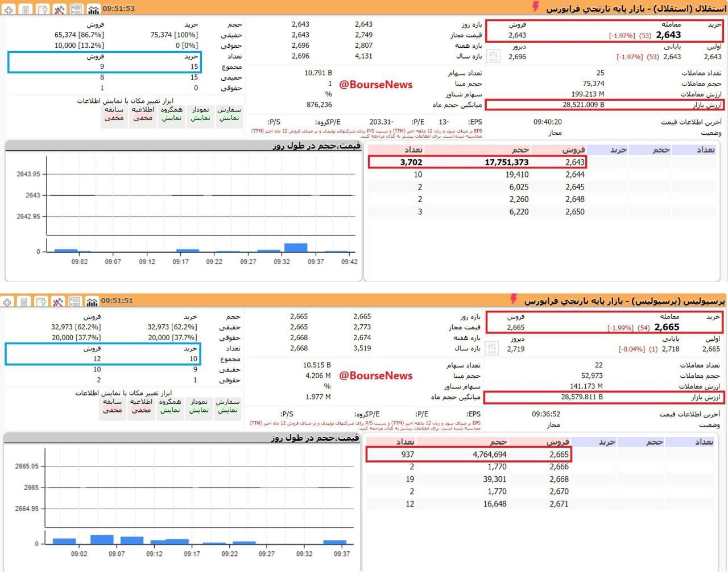
Task: Click Persepolis last trade price 2,665 in bold
Action: [x=667, y=327]
